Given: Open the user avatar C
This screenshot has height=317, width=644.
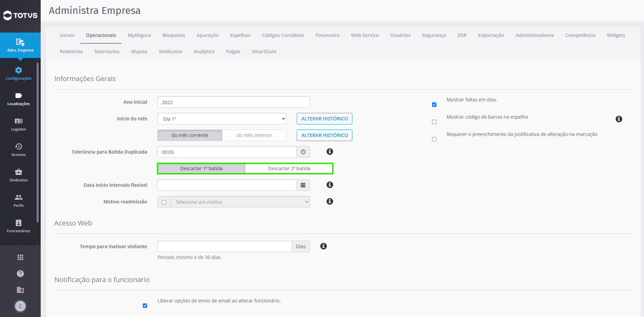Looking at the screenshot, I should tap(20, 306).
